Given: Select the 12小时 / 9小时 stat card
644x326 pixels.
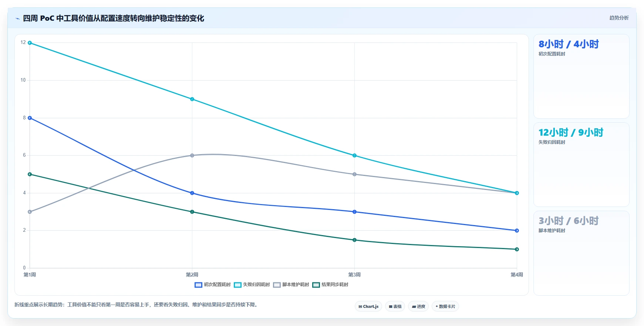Looking at the screenshot, I should (x=581, y=164).
